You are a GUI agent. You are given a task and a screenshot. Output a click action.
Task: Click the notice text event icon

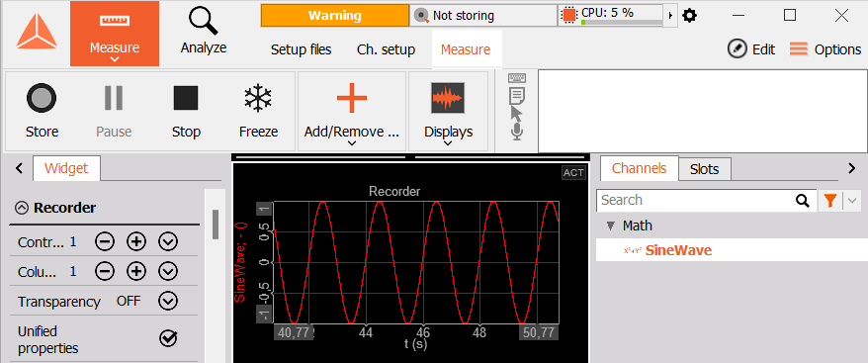tap(516, 96)
